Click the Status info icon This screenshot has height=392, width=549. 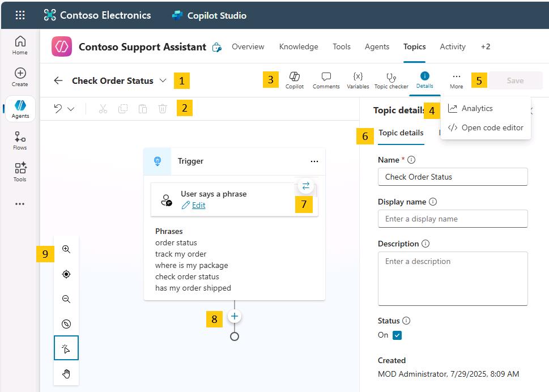(406, 321)
